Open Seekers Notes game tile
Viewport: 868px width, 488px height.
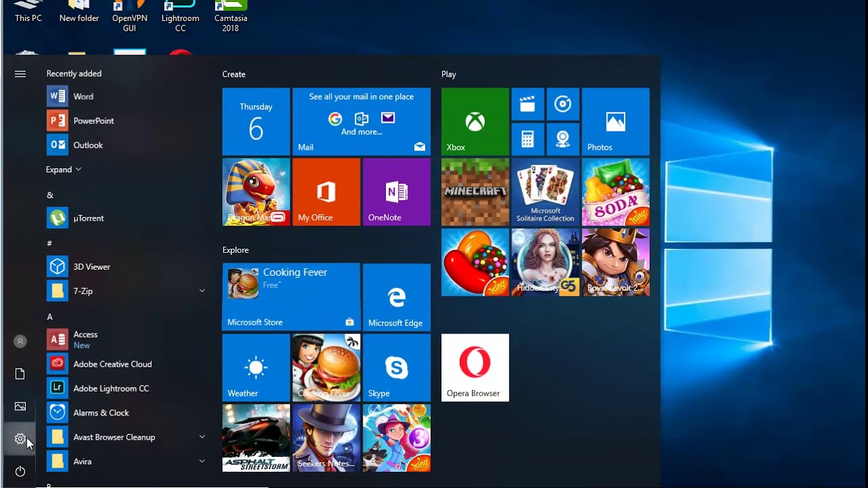(326, 438)
